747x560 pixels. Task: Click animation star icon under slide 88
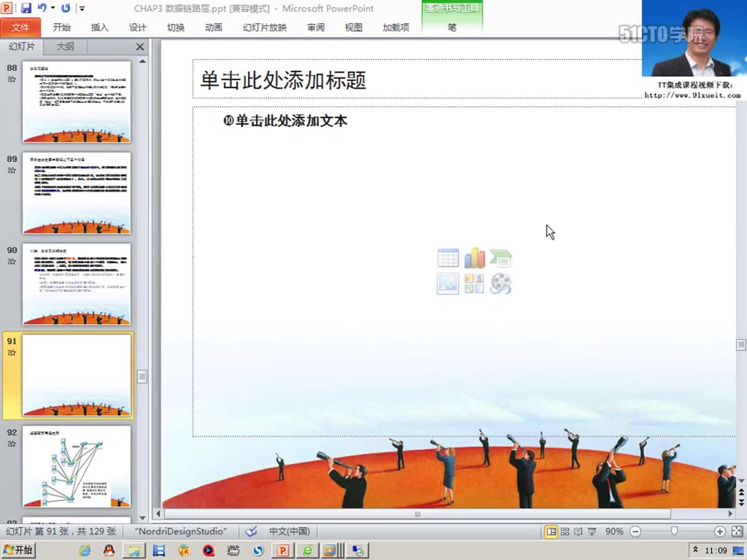coord(12,79)
